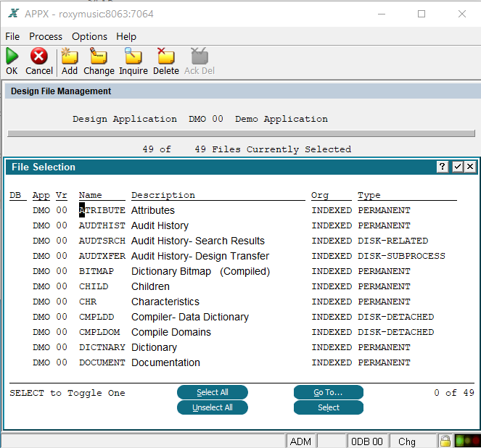The height and width of the screenshot is (448, 481).
Task: Click the padlock icon in status bar
Action: tap(445, 441)
